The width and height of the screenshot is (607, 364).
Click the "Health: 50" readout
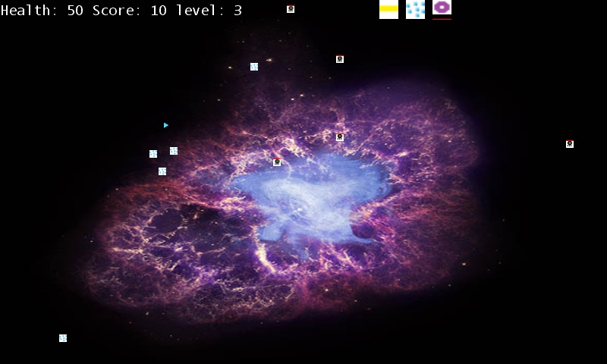click(42, 10)
